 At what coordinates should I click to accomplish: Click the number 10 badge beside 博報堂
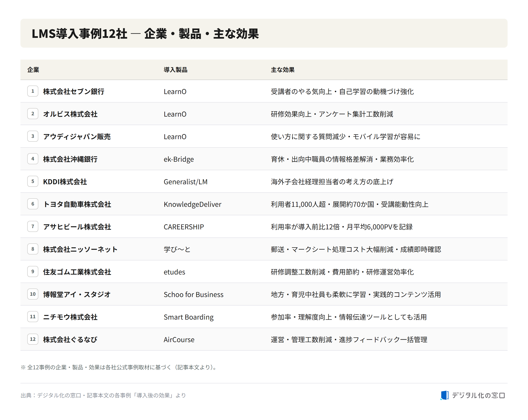tap(33, 294)
